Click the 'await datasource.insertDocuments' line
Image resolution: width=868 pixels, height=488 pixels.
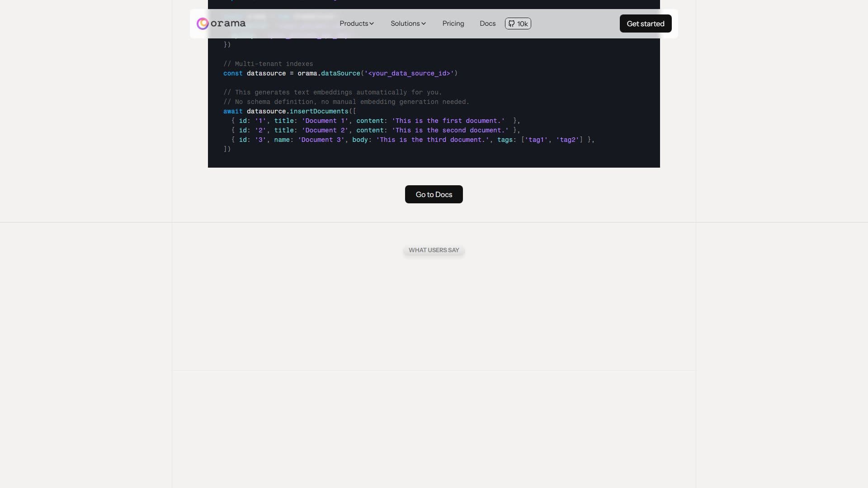click(290, 111)
